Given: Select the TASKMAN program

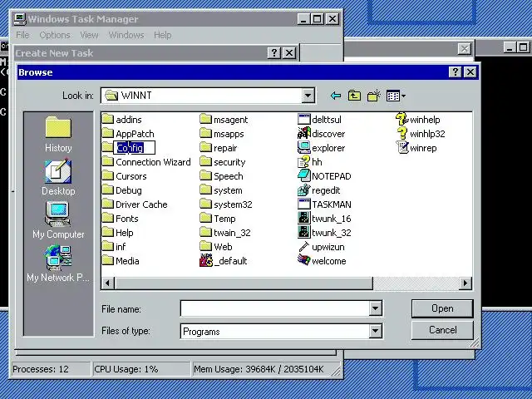Looking at the screenshot, I should 324,204.
